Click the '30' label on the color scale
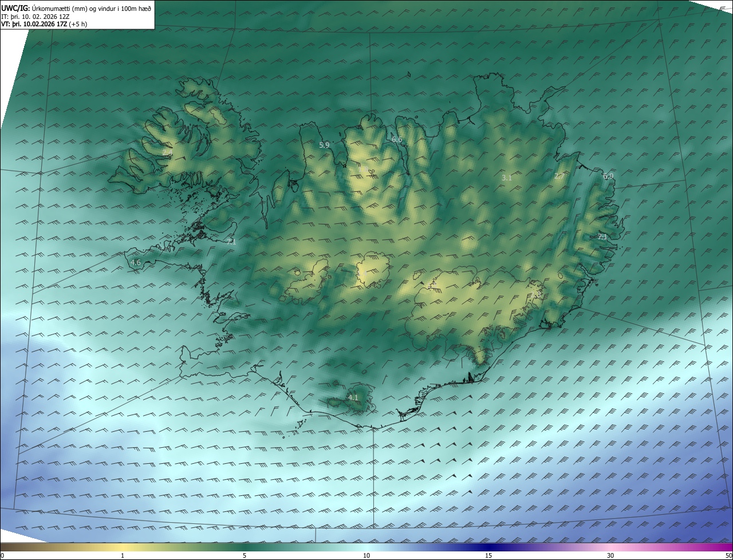This screenshot has height=560, width=733. [x=610, y=556]
